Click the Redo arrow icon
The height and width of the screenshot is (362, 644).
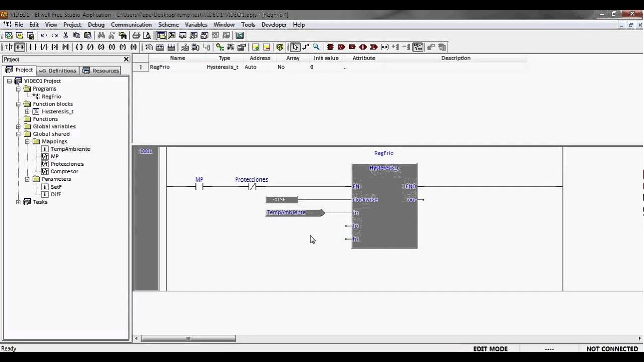(x=55, y=35)
